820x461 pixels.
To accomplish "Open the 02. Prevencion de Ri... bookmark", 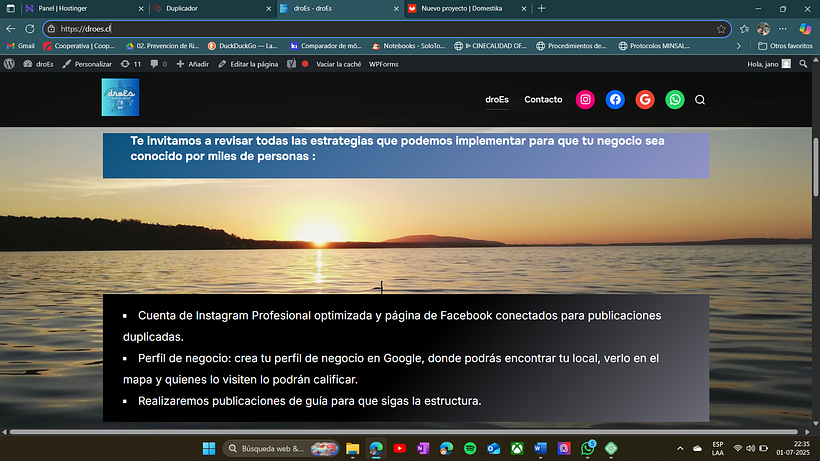I will 163,46.
